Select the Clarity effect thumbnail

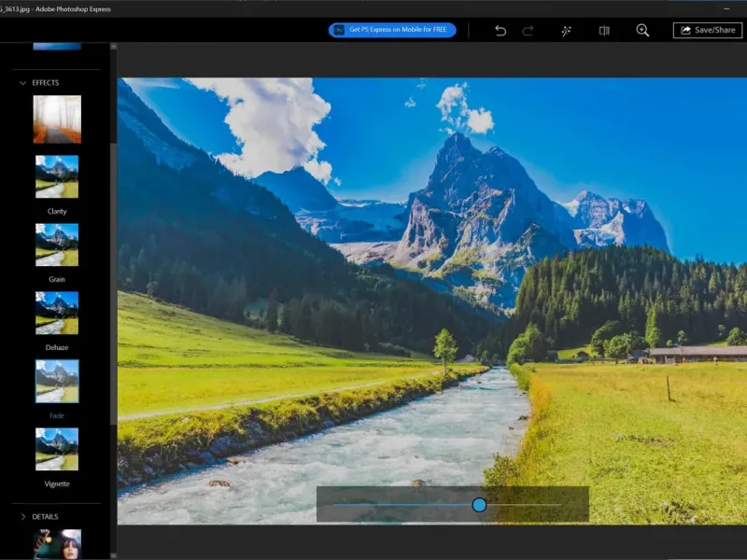pos(57,176)
